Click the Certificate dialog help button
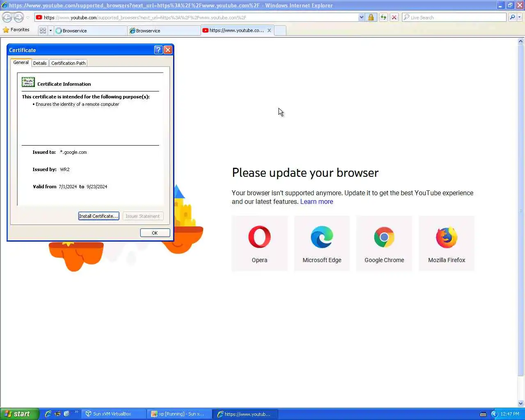Image resolution: width=525 pixels, height=420 pixels. pos(158,50)
